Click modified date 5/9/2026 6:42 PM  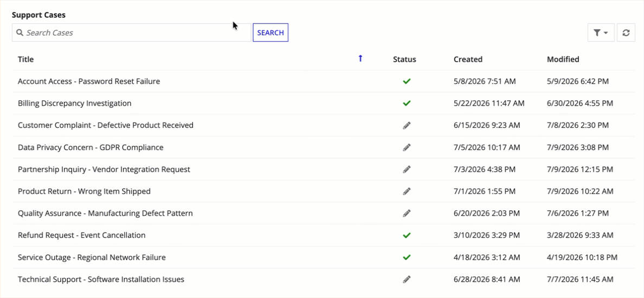pyautogui.click(x=577, y=81)
